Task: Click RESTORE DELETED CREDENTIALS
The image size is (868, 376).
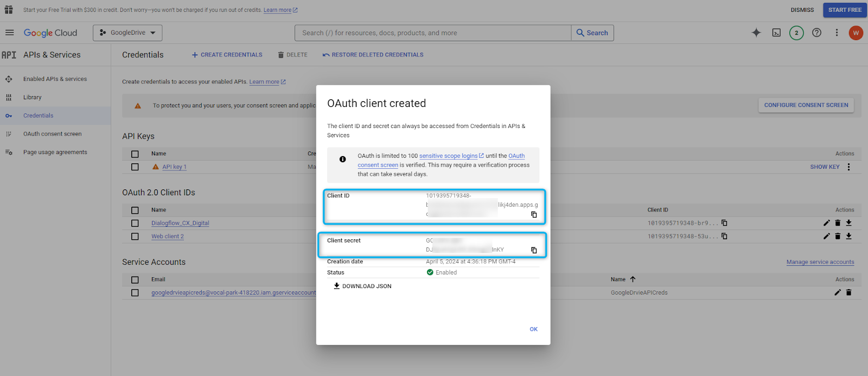Action: tap(373, 55)
